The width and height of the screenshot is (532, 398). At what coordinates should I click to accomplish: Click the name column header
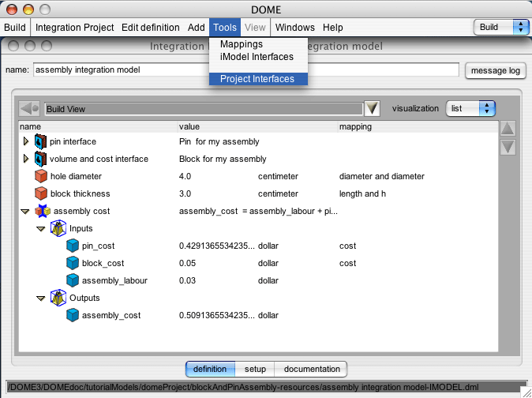coord(98,126)
